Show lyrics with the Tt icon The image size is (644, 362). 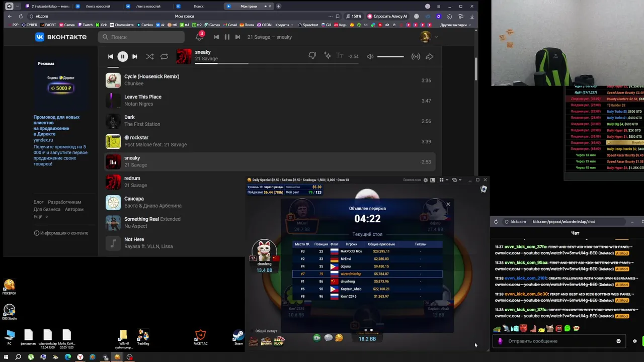340,56
